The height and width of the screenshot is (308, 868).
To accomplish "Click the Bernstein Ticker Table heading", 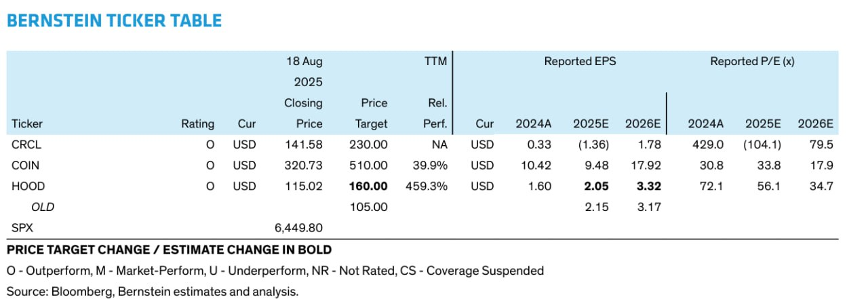I will pyautogui.click(x=114, y=20).
